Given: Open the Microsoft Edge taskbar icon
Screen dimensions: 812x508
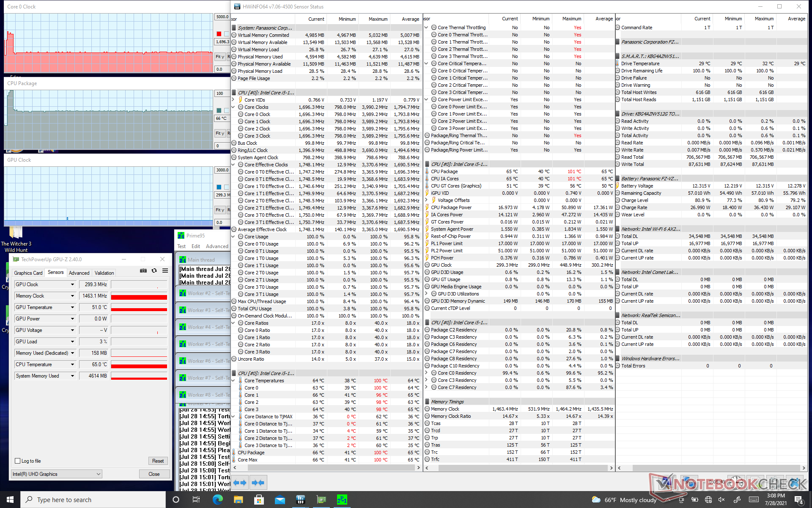Looking at the screenshot, I should pos(217,500).
